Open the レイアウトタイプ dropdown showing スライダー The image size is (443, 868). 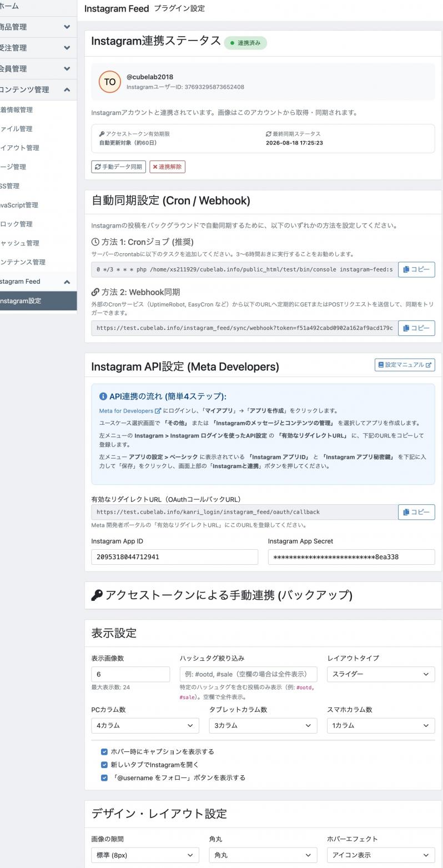[381, 674]
